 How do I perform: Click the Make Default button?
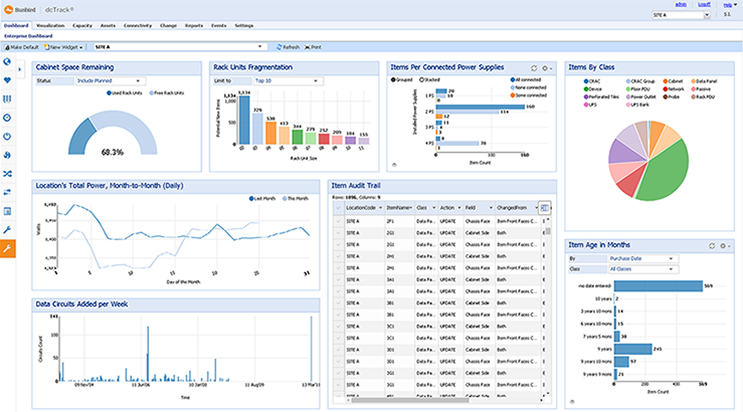tap(22, 47)
